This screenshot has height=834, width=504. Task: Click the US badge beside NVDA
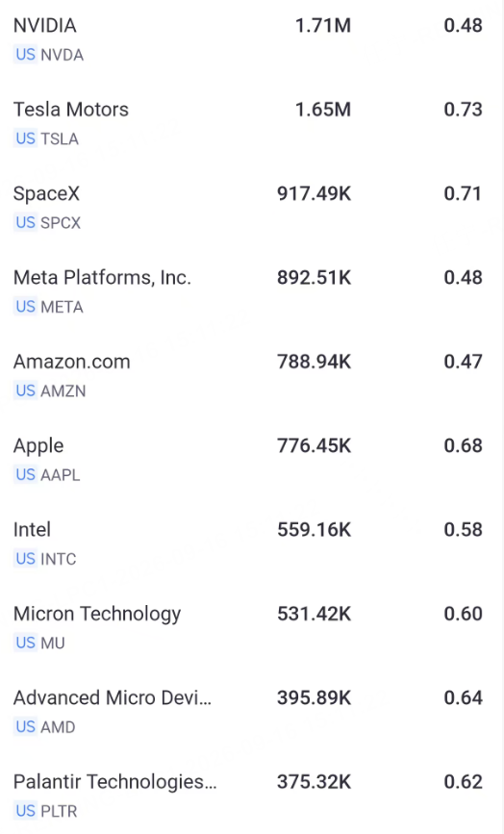pos(25,55)
